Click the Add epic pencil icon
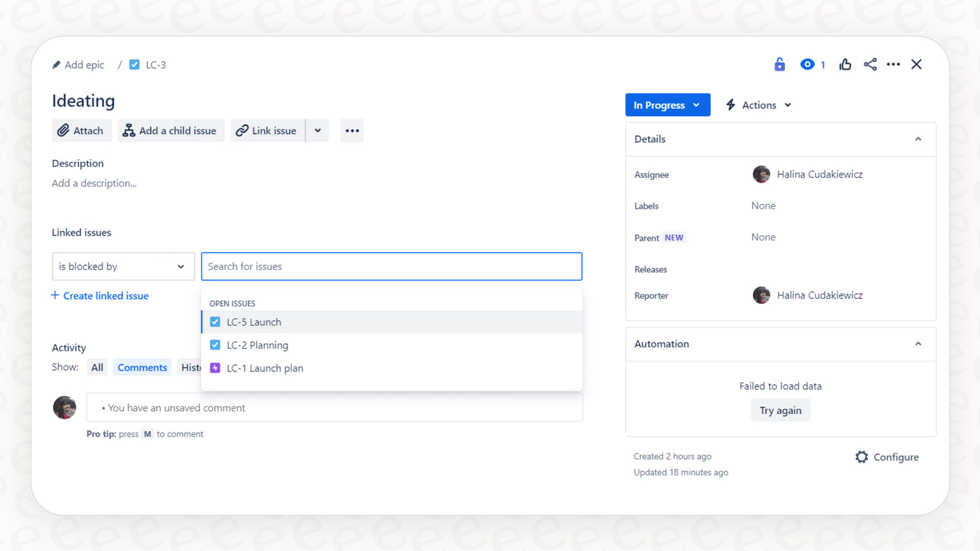 [56, 64]
